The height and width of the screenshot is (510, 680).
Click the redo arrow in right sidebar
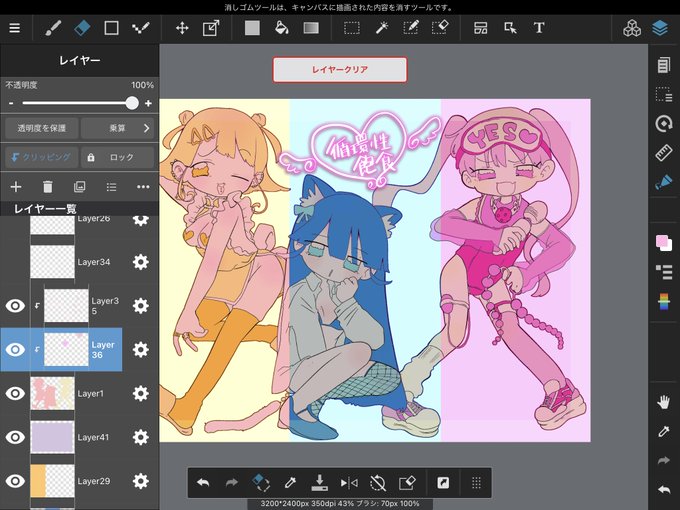tap(664, 461)
